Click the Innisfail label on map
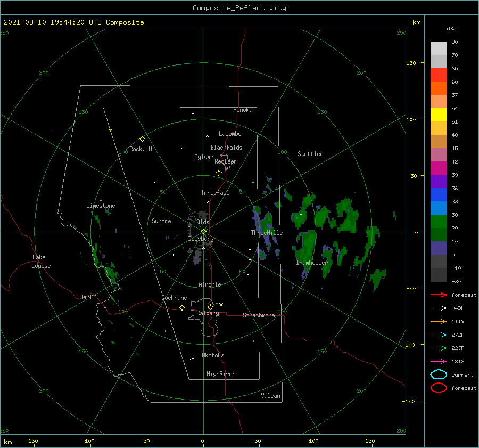 tap(215, 193)
